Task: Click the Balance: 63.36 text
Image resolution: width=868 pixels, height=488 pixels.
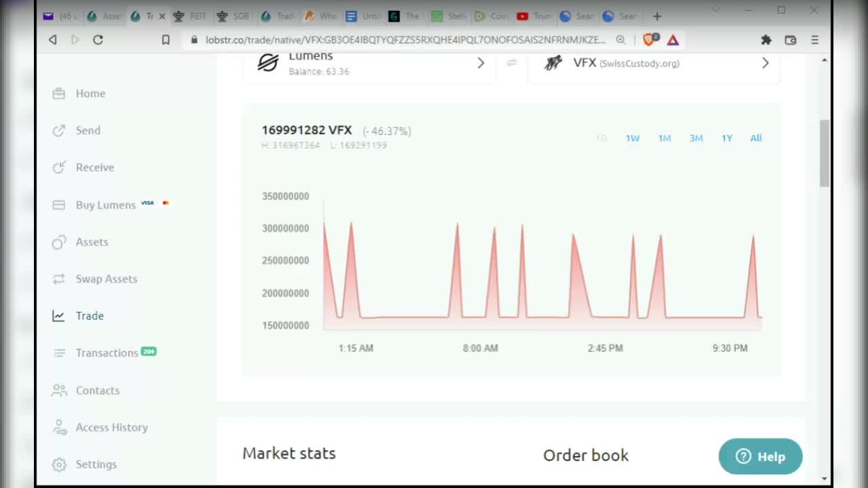Action: (x=319, y=71)
